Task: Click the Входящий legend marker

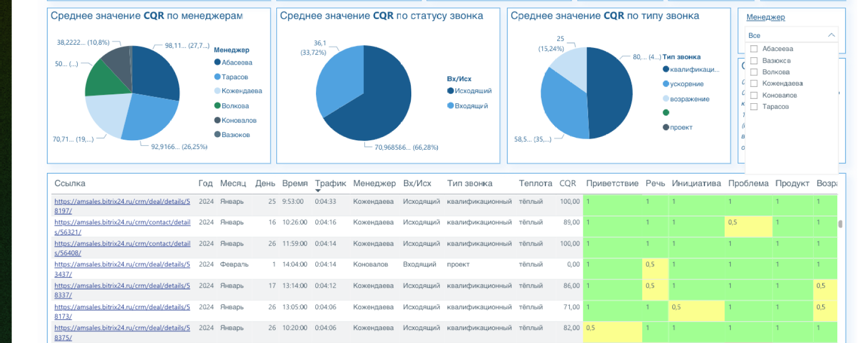Action: pyautogui.click(x=450, y=106)
